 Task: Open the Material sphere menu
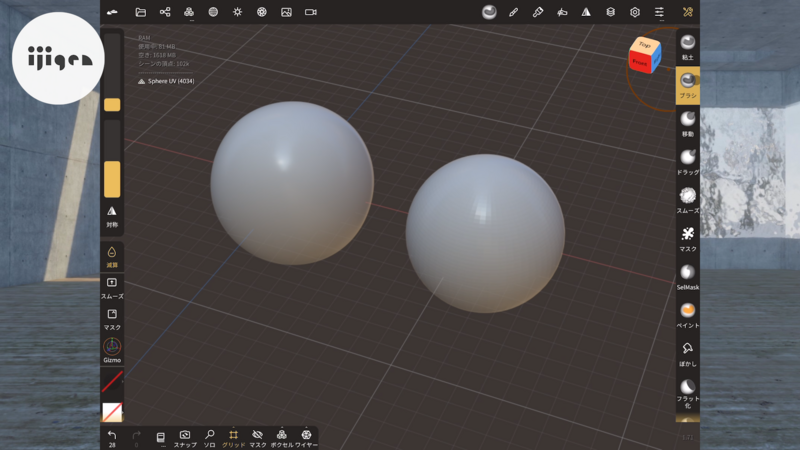point(213,12)
